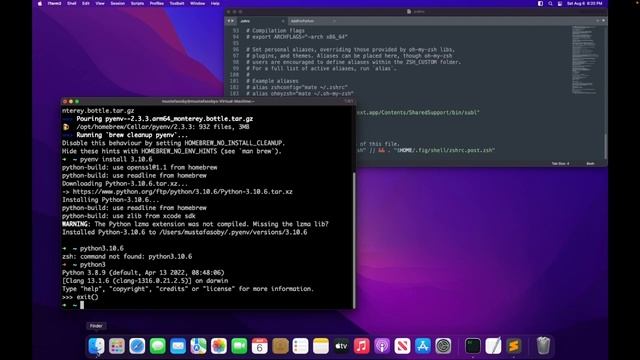Open the Apple TV app
The width and height of the screenshot is (640, 360).
click(x=341, y=346)
